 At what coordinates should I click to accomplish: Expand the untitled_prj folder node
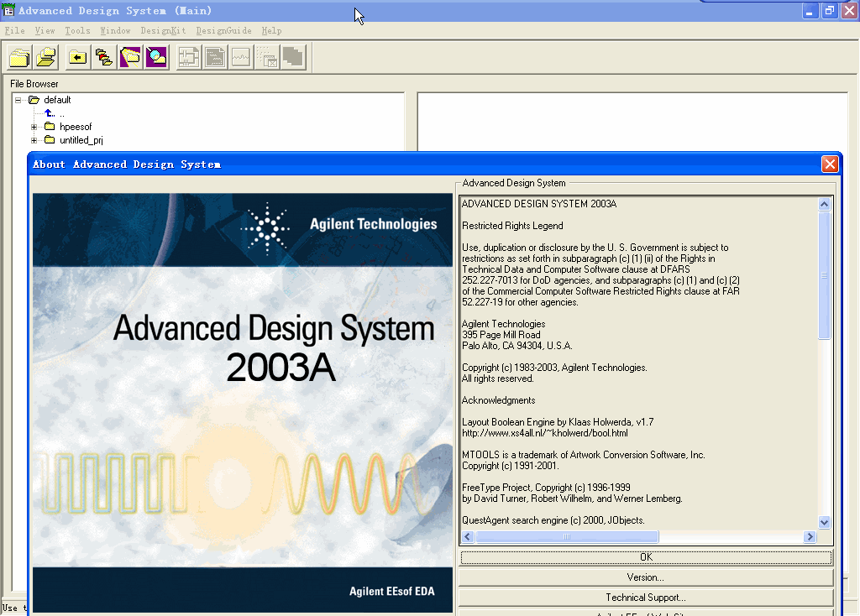point(34,140)
